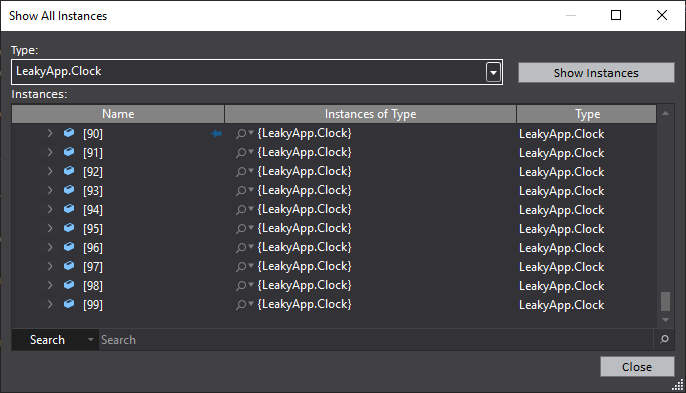Image resolution: width=686 pixels, height=393 pixels.
Task: Click the cube icon beside [92]
Action: 69,171
